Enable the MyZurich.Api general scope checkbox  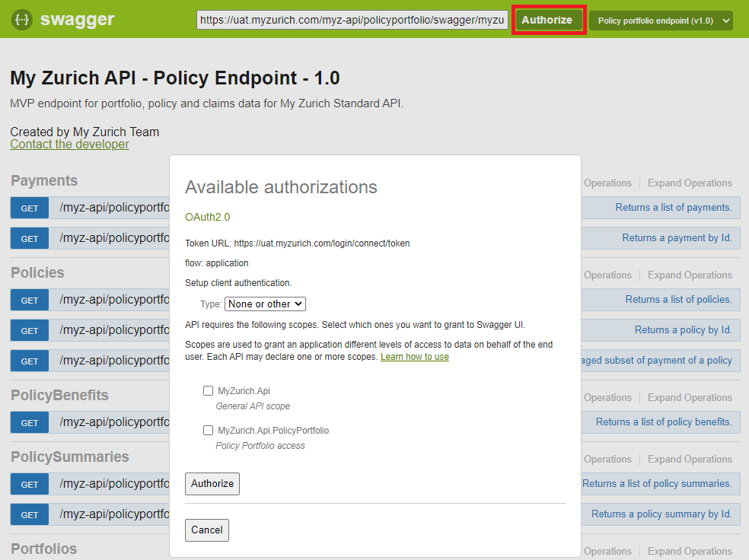tap(208, 390)
